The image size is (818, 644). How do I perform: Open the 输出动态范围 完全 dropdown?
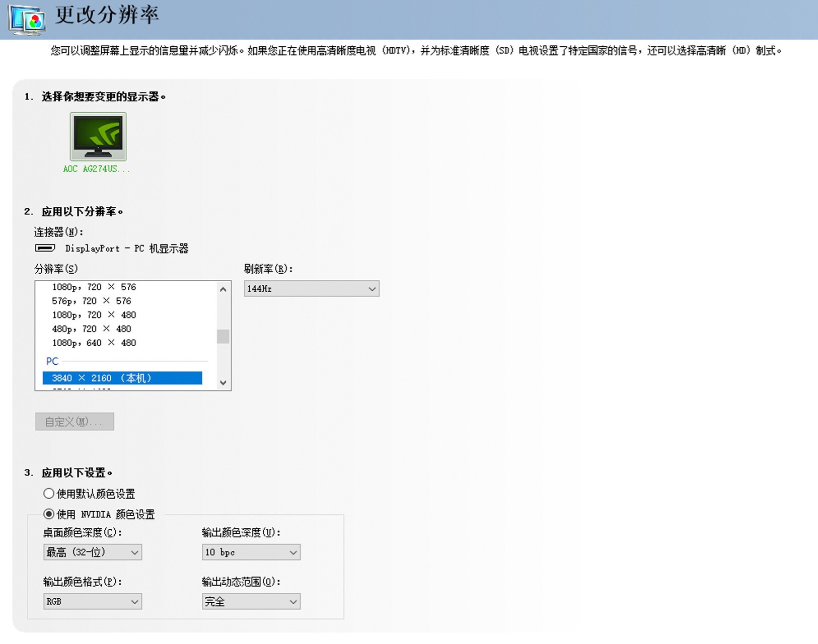click(x=251, y=601)
